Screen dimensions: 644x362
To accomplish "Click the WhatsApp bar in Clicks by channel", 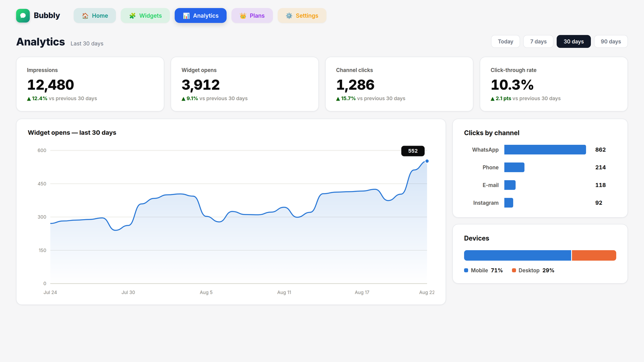I will coord(545,150).
